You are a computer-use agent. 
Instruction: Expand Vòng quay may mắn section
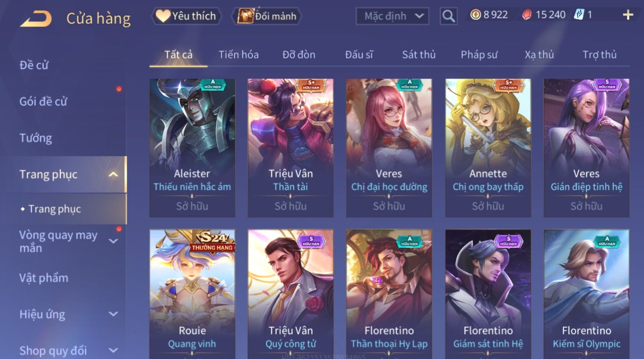pyautogui.click(x=113, y=241)
